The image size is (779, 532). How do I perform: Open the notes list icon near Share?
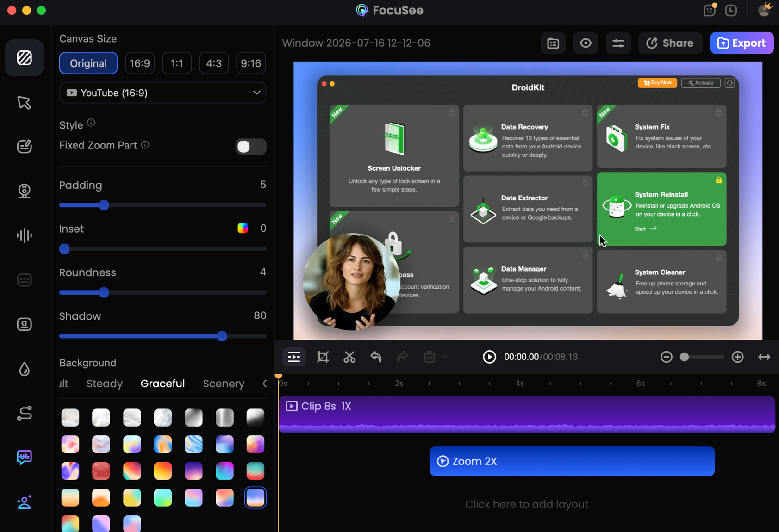point(553,43)
